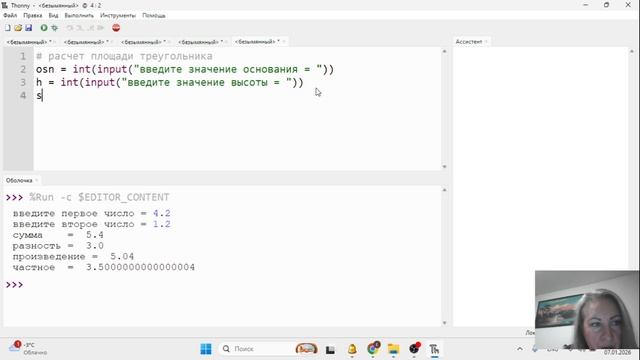640x360 pixels.
Task: Open the Инструменты menu
Action: pos(118,15)
